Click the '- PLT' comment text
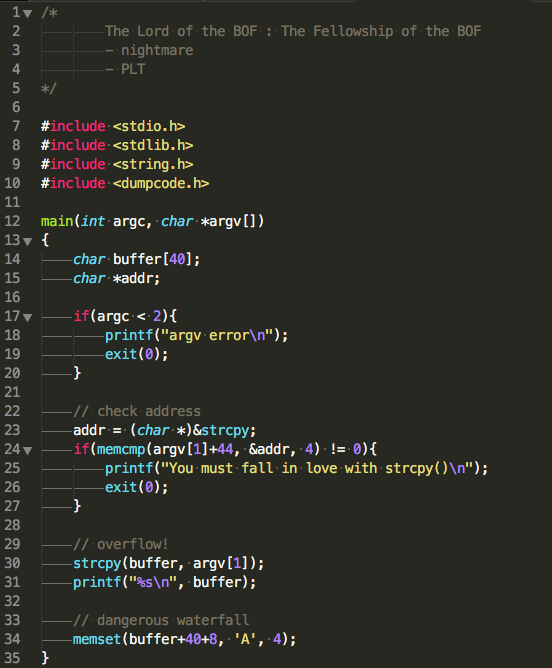This screenshot has width=552, height=668. pos(125,69)
